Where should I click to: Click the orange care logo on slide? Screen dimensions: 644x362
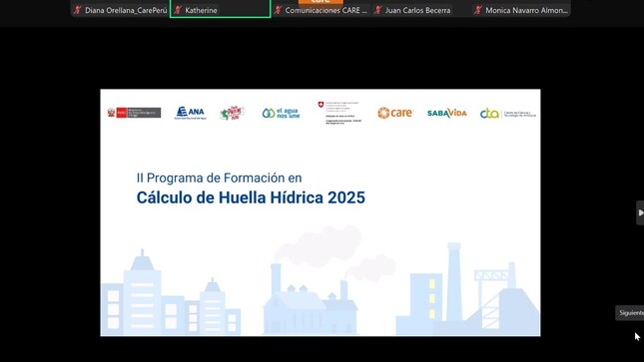395,113
